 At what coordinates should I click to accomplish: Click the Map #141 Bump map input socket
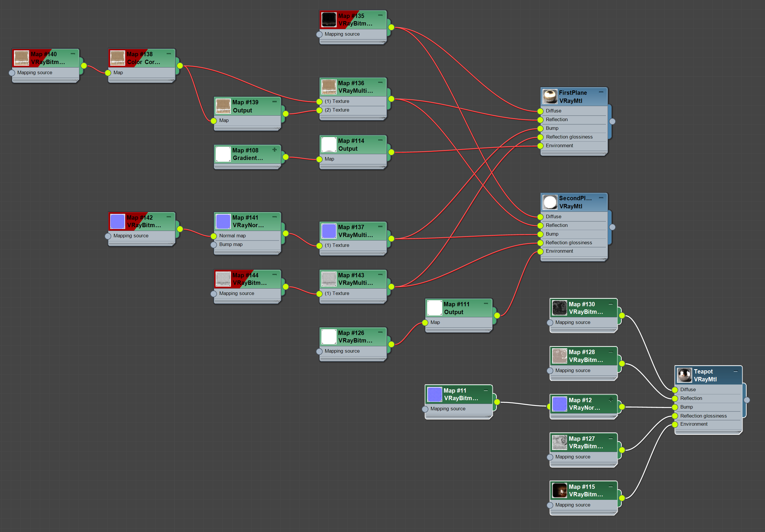(214, 245)
